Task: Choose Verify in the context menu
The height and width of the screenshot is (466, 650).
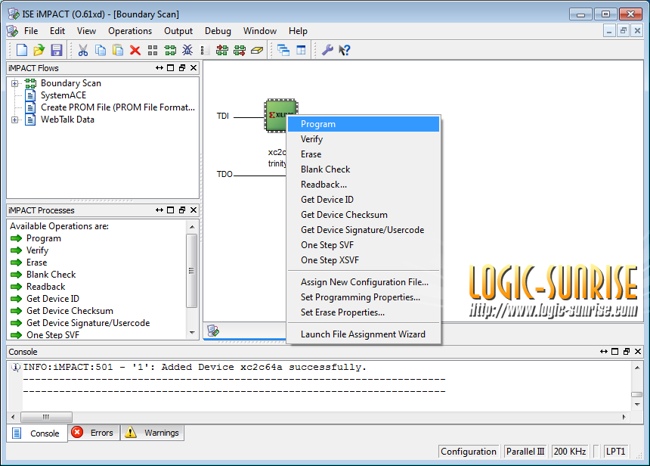Action: [364, 139]
